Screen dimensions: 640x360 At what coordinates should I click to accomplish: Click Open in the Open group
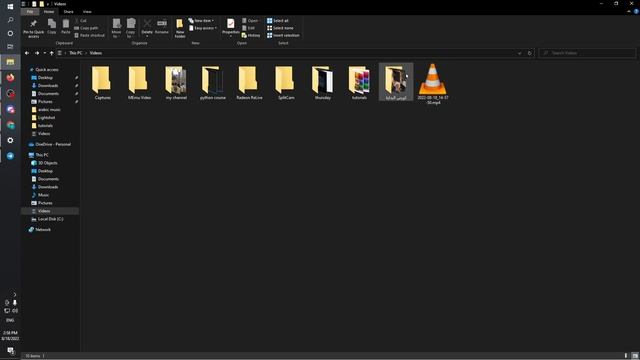coord(250,20)
